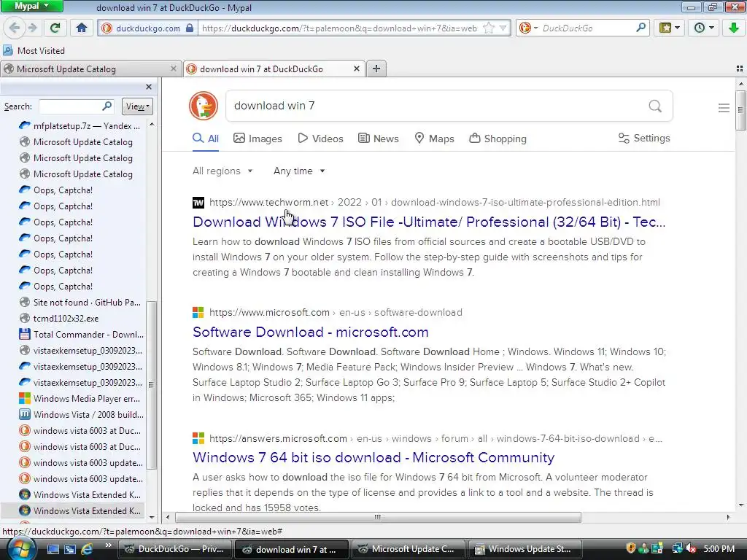Open the sidebar View dropdown
Screen dimensions: 747x560
click(137, 106)
